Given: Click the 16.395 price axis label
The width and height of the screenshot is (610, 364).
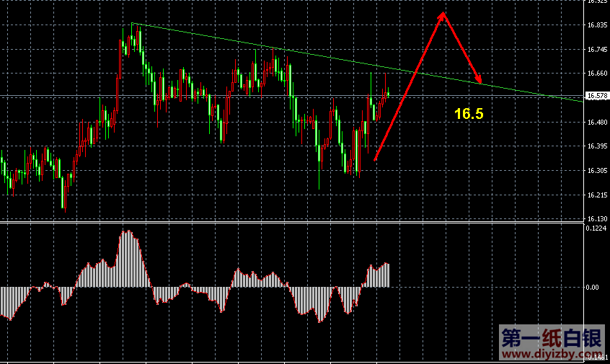Looking at the screenshot, I should tap(596, 146).
